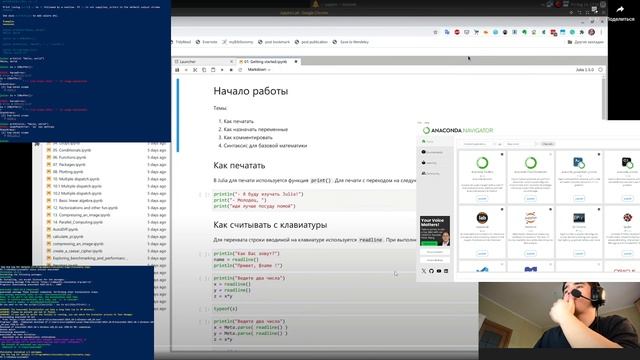Open settings gear on JupyterLab tile
Screen dimensions: 640x360
tap(502, 209)
